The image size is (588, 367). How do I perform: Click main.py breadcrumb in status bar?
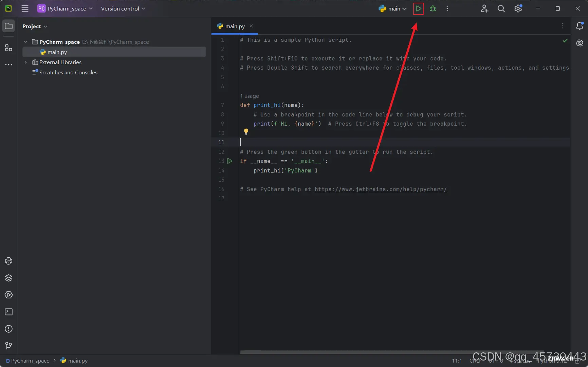pyautogui.click(x=74, y=361)
